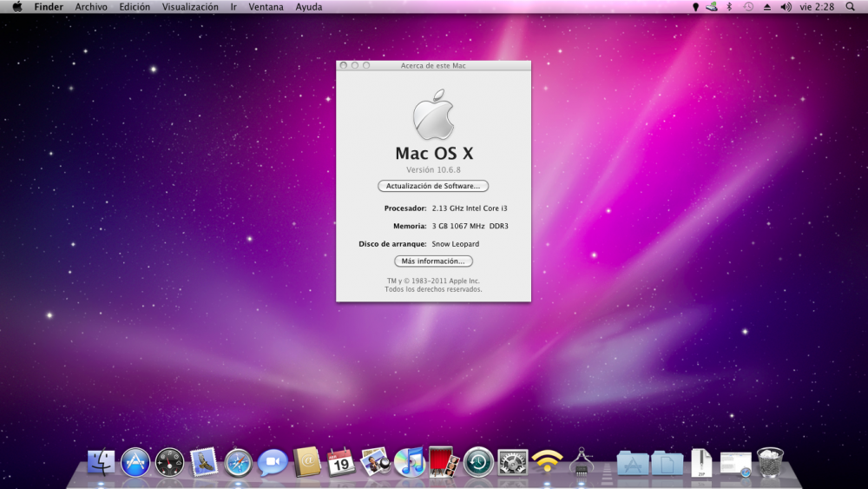Open the Finder menu

(49, 7)
